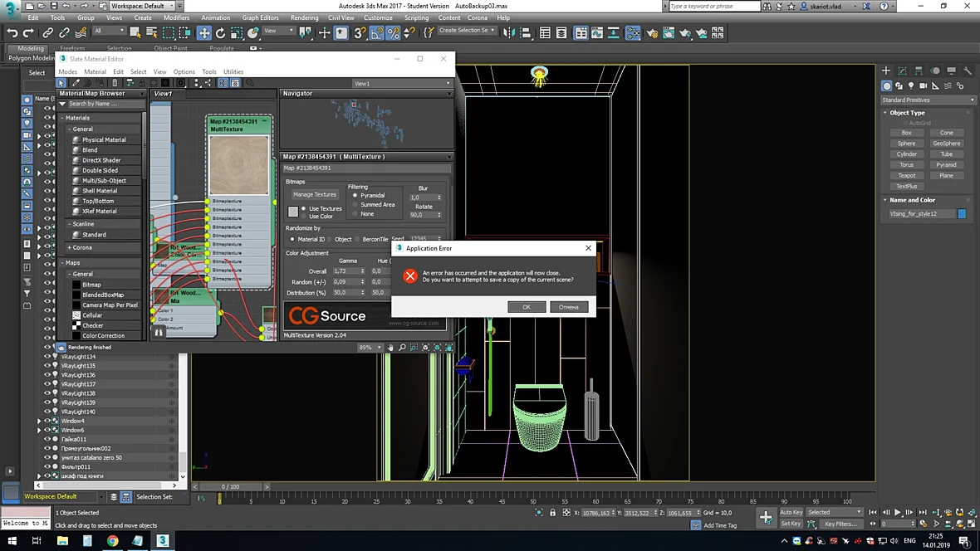Open the Create Selection Set dropdown

click(x=466, y=30)
